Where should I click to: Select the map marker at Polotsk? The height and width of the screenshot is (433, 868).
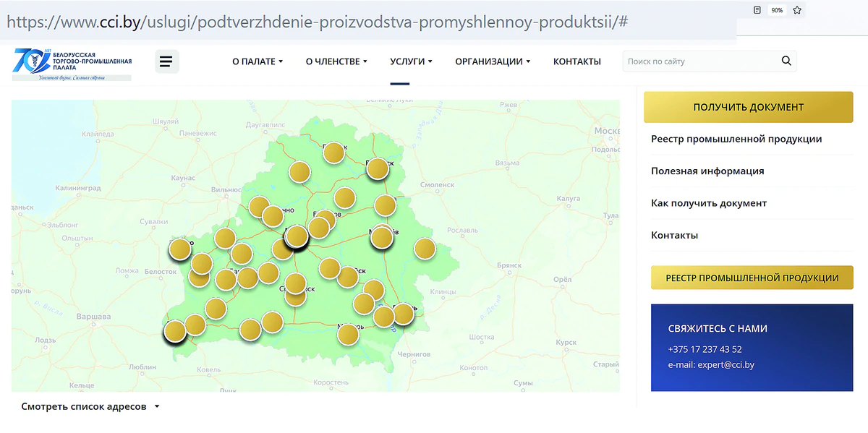click(x=333, y=153)
